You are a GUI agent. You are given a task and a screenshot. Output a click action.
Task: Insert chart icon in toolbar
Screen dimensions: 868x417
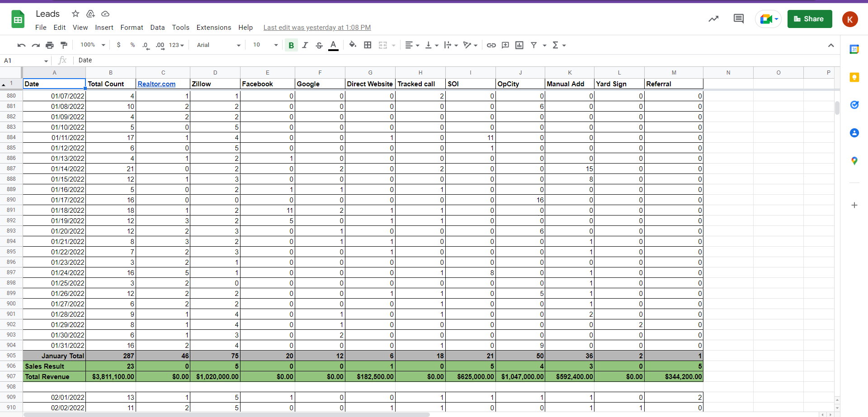tap(519, 45)
